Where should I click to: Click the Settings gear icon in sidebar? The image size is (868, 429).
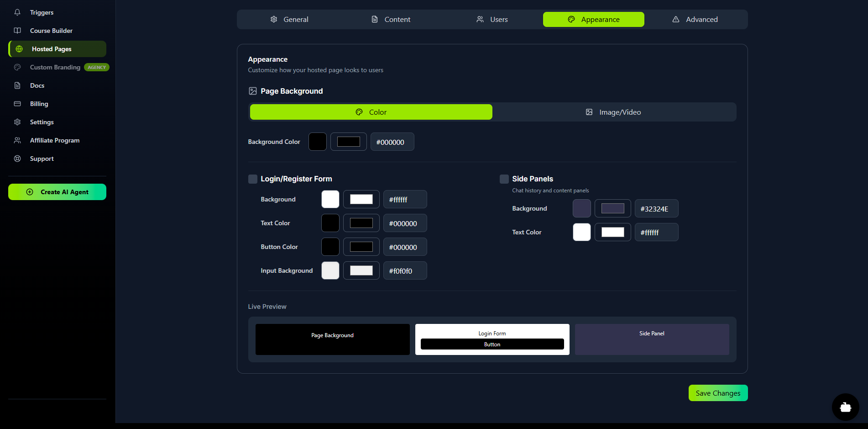pos(17,122)
